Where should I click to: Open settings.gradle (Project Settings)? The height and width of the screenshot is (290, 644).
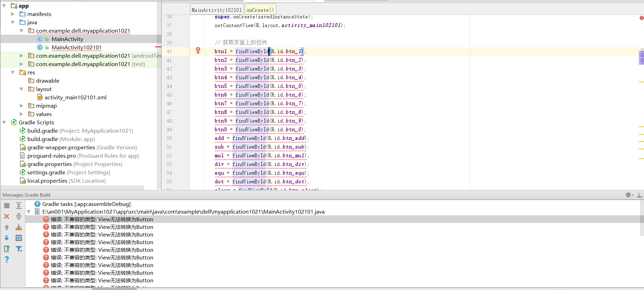click(69, 172)
